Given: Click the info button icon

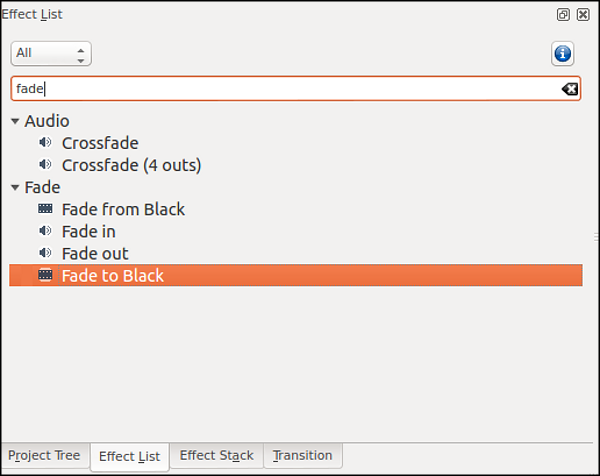Looking at the screenshot, I should (562, 54).
